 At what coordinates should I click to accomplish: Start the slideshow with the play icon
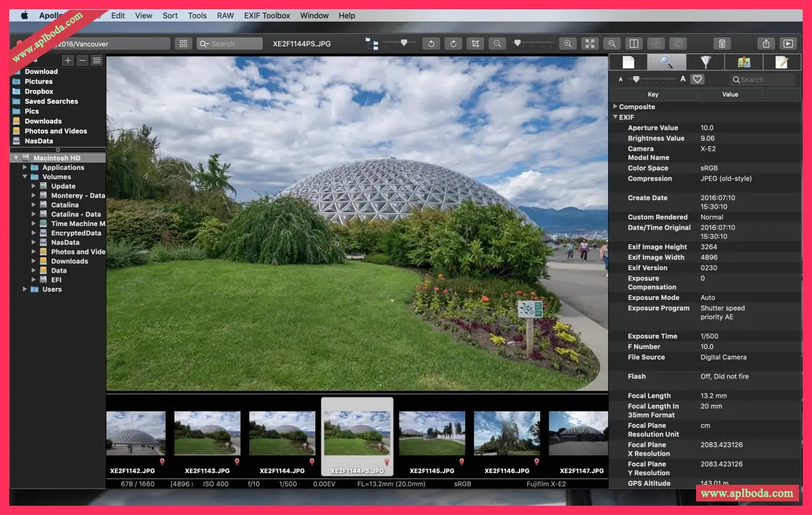point(788,44)
